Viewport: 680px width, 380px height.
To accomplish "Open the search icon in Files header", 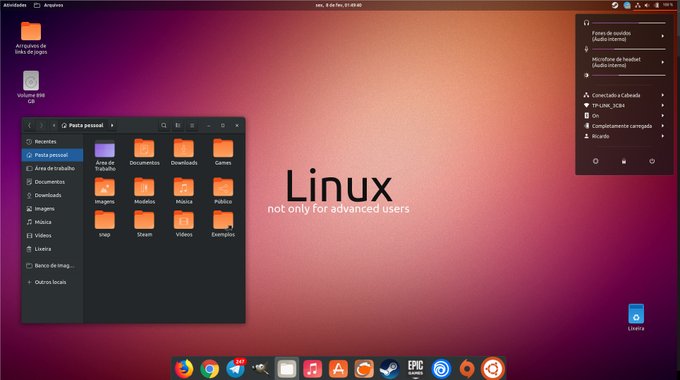I will click(164, 125).
